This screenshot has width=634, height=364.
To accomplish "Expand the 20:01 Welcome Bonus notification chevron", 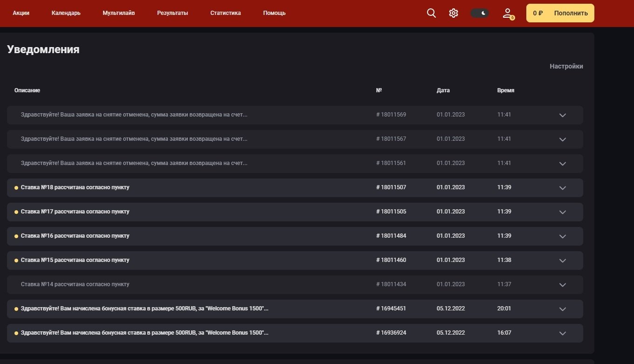I will pos(562,309).
